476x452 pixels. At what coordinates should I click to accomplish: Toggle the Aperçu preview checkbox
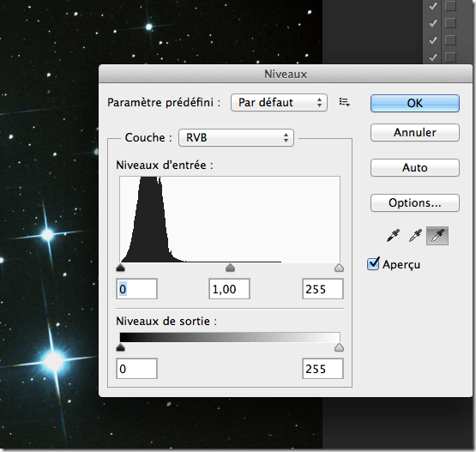coord(373,264)
